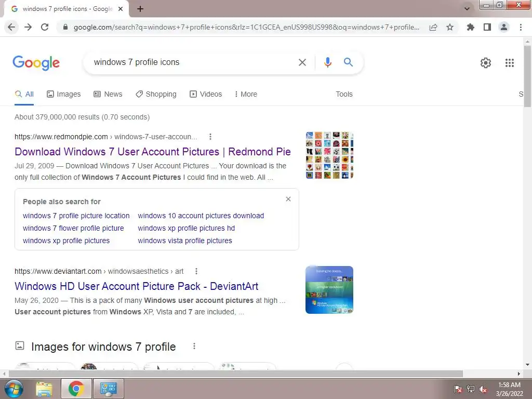532x399 pixels.
Task: Open the Control Panel taskbar icon
Action: 109,389
